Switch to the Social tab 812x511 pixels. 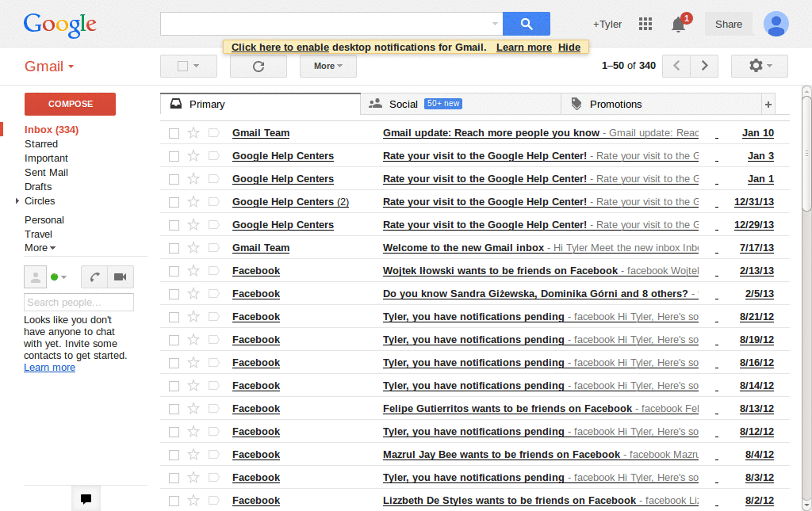(461, 105)
